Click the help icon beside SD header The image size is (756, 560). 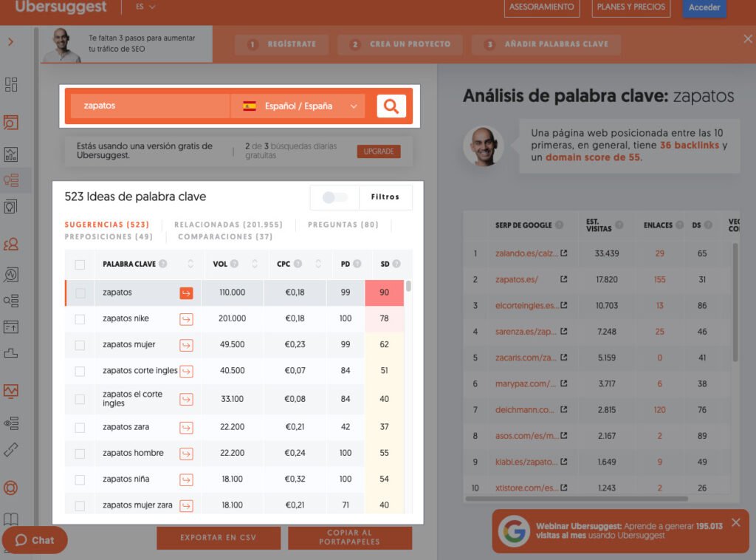396,263
